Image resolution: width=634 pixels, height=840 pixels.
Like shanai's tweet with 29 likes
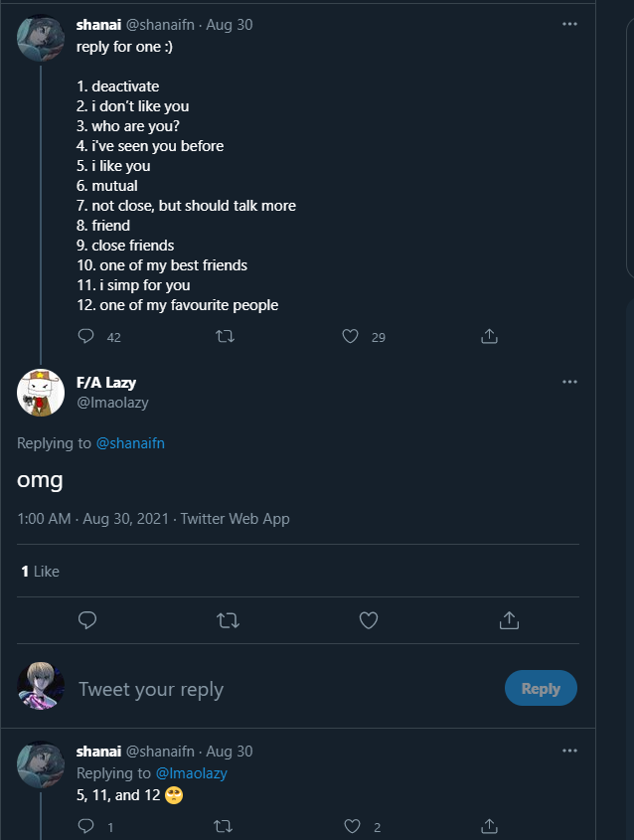tap(350, 337)
